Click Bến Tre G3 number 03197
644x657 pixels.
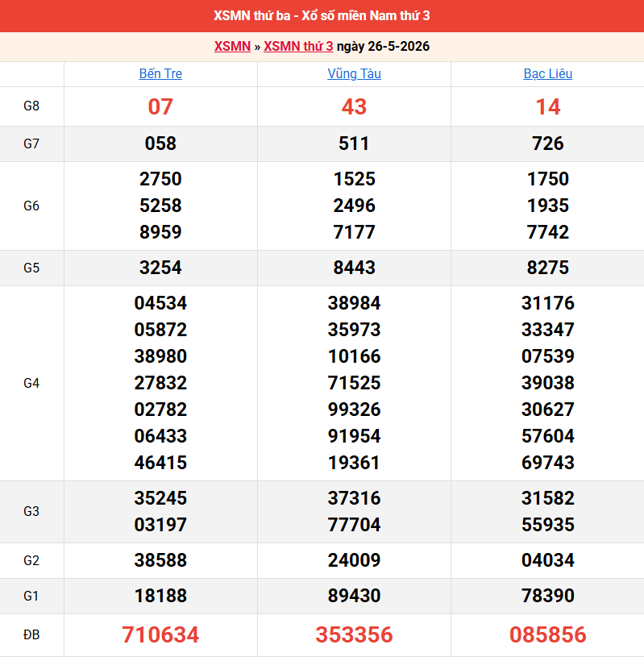(x=160, y=525)
